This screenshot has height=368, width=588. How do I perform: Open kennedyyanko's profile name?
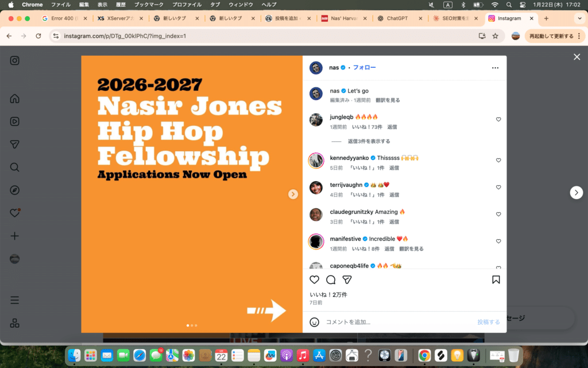click(x=349, y=158)
